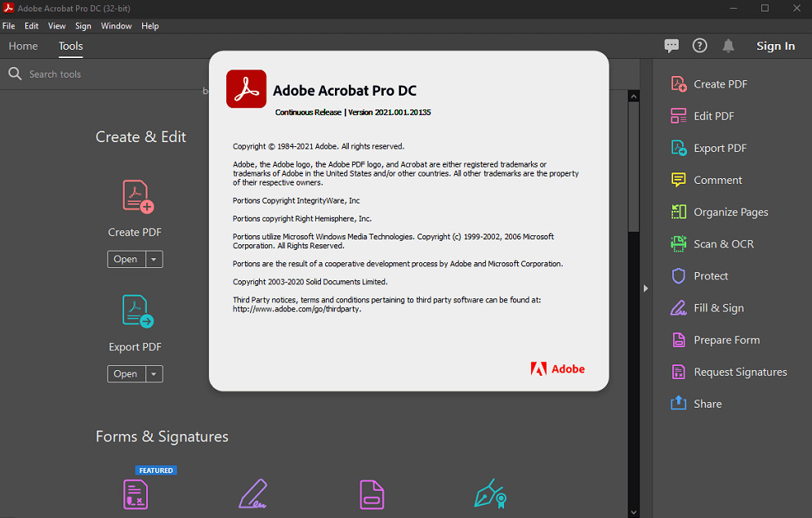Click the Create PDF label in right panel
The width and height of the screenshot is (812, 518).
click(721, 84)
